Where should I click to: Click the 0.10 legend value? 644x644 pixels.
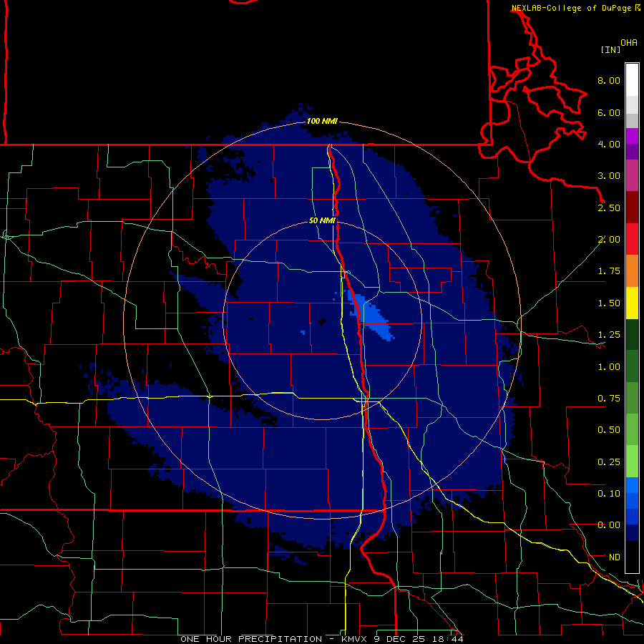click(x=609, y=494)
